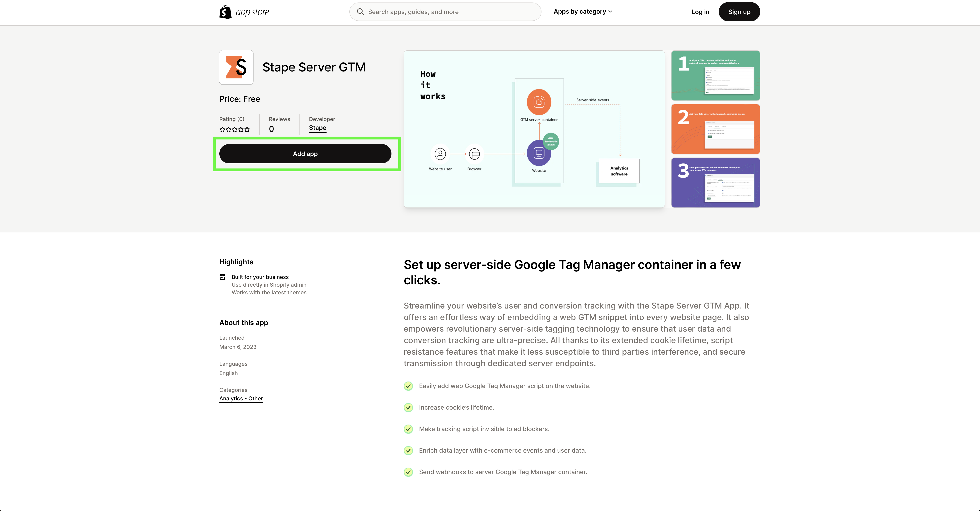Click the Browser icon in diagram

click(x=474, y=154)
